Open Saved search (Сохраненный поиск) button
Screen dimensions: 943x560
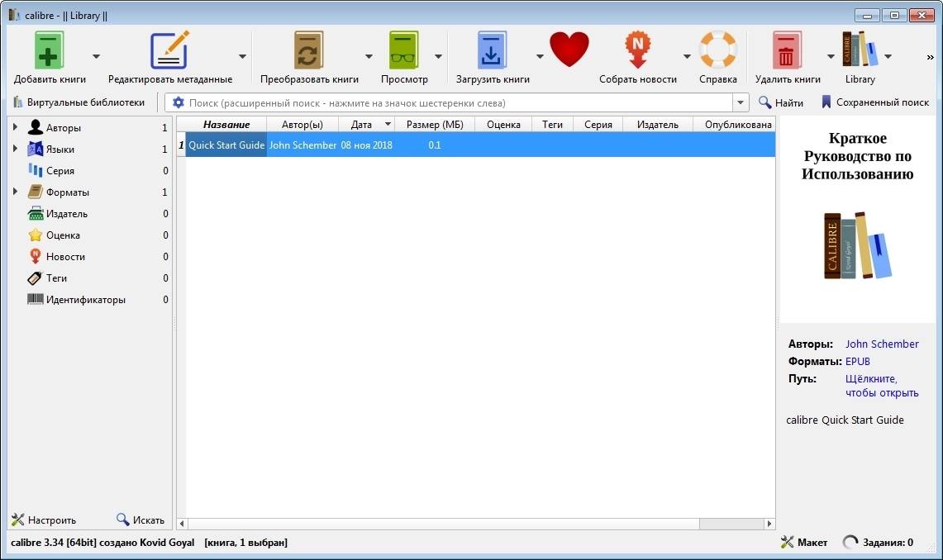coord(875,102)
